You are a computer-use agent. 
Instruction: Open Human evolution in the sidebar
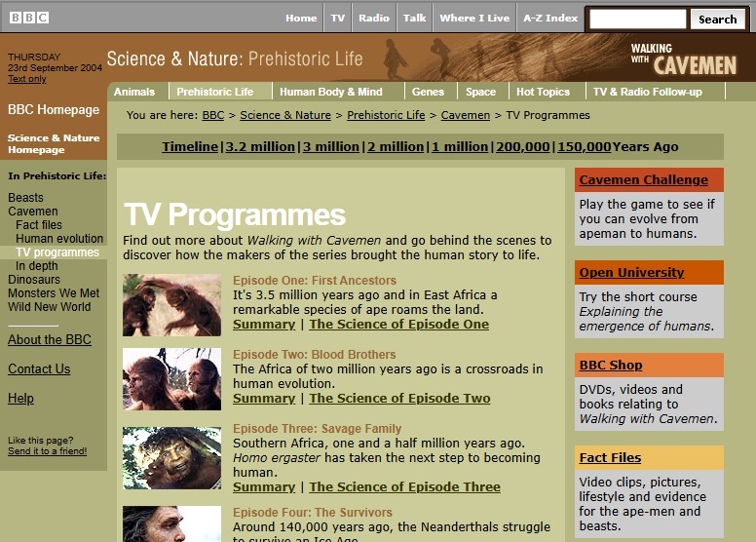coord(59,239)
